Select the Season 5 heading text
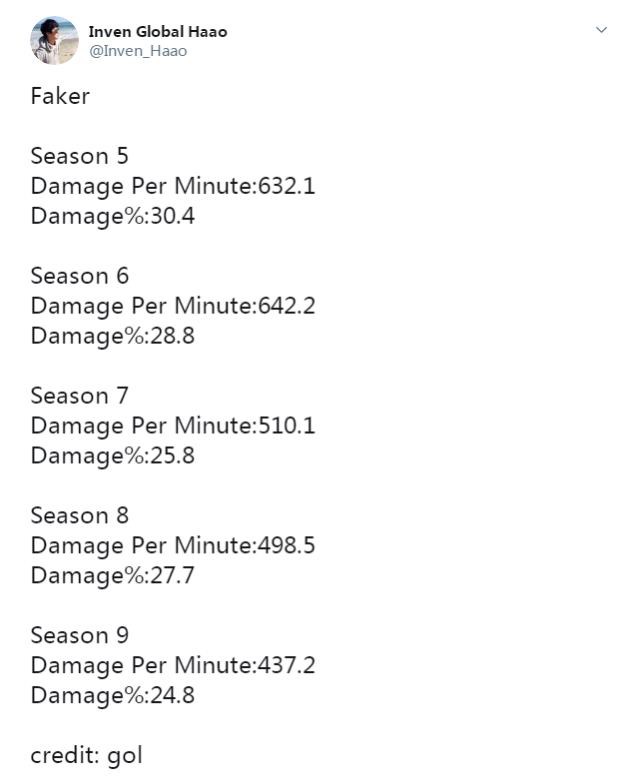Screen dimensions: 633x778 click(79, 156)
